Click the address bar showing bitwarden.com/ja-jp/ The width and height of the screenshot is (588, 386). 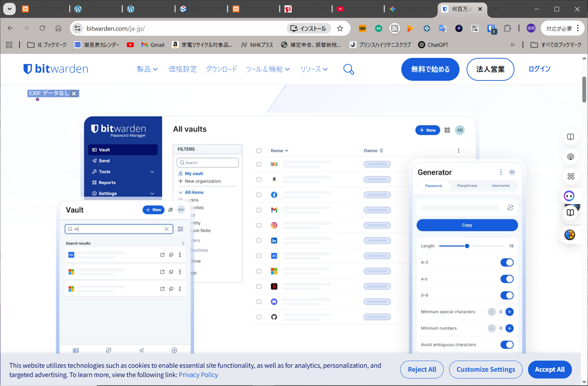pyautogui.click(x=179, y=29)
